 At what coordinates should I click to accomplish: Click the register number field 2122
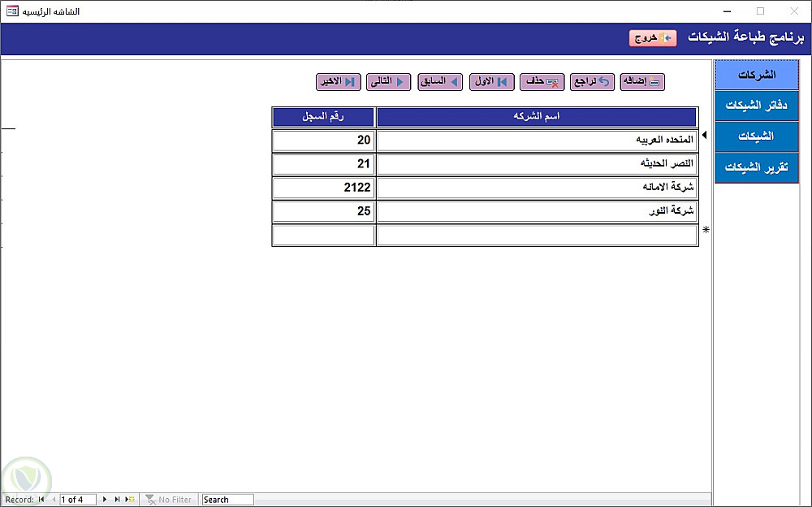click(x=323, y=188)
